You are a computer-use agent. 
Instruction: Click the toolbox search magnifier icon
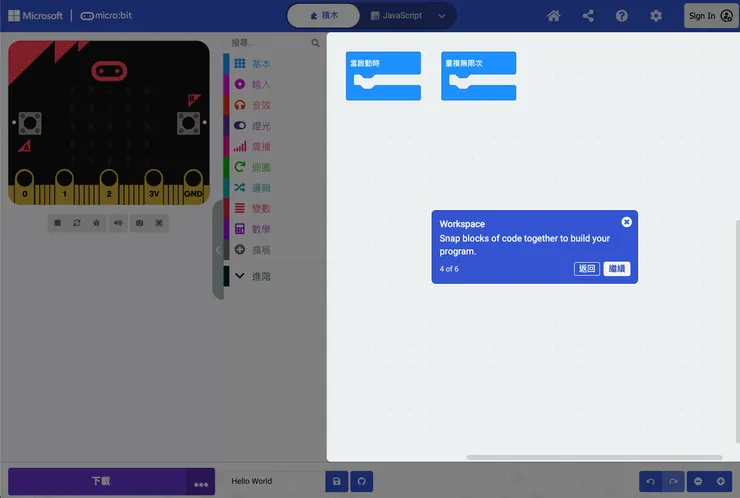pyautogui.click(x=315, y=43)
